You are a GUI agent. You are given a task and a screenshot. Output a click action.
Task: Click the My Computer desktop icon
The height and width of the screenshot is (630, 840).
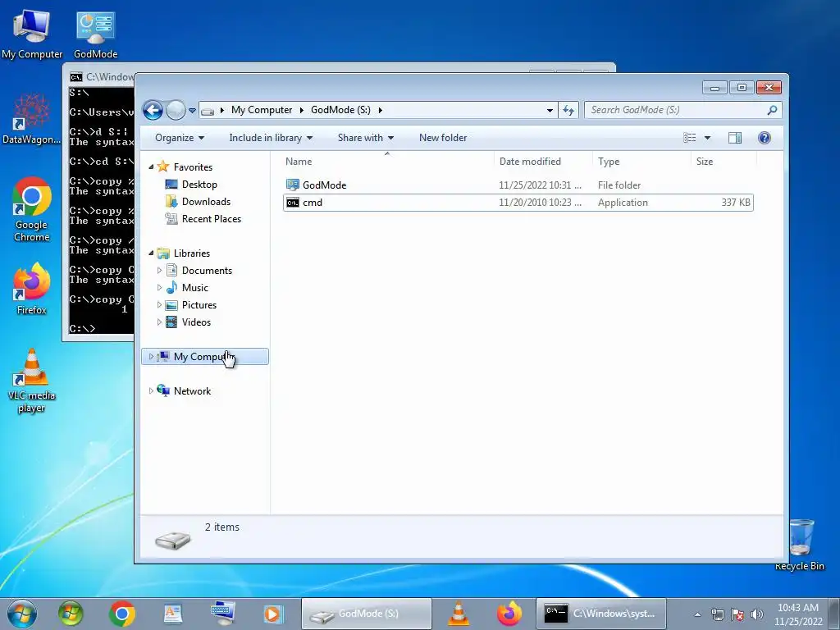[x=32, y=34]
